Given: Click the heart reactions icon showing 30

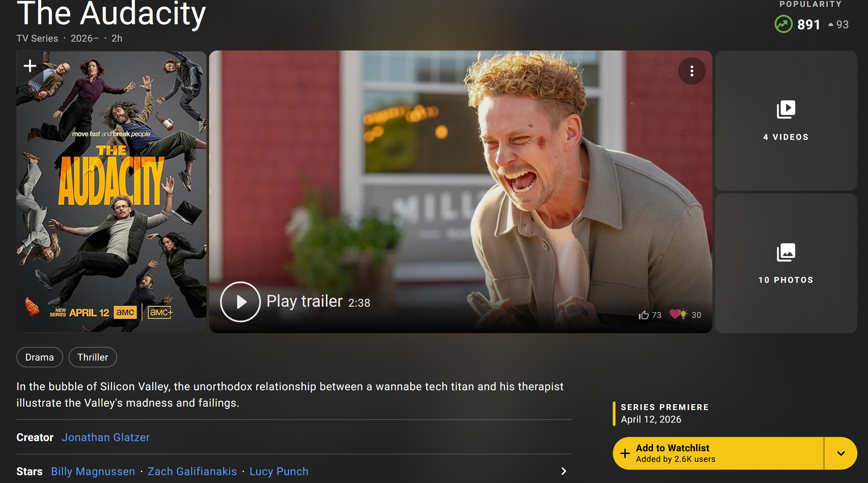Looking at the screenshot, I should point(678,314).
